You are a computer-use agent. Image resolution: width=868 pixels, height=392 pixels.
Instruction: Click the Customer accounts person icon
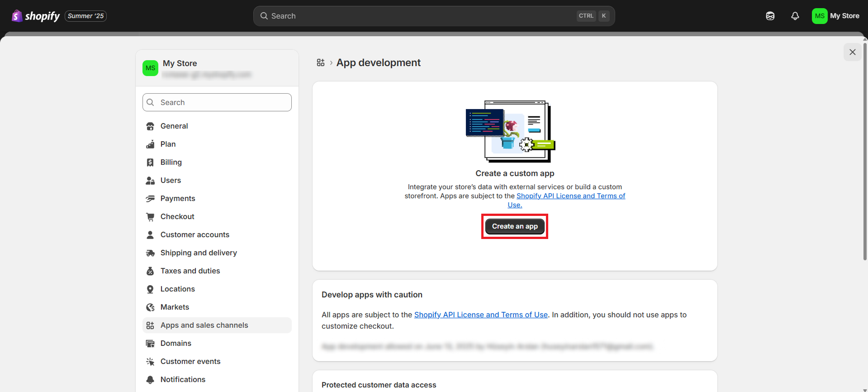(x=150, y=235)
